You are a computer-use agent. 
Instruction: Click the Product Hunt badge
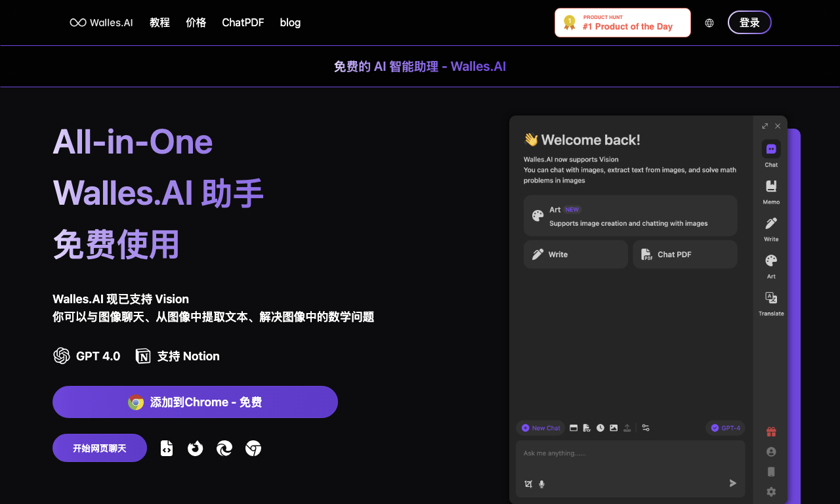click(623, 22)
